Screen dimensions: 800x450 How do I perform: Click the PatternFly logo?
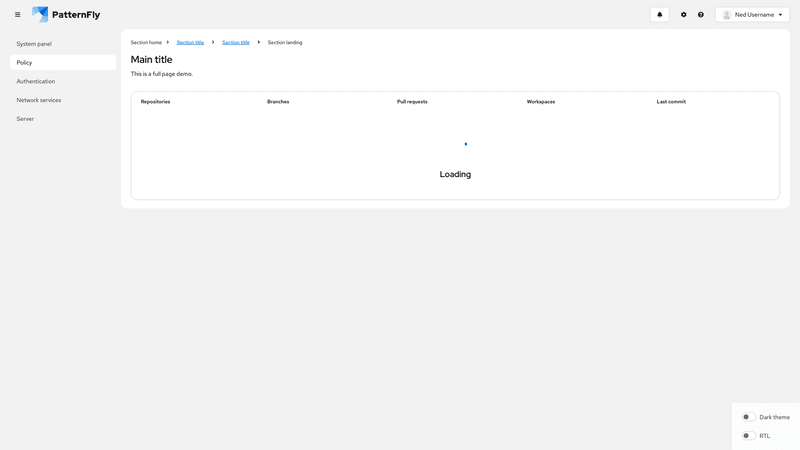[66, 15]
